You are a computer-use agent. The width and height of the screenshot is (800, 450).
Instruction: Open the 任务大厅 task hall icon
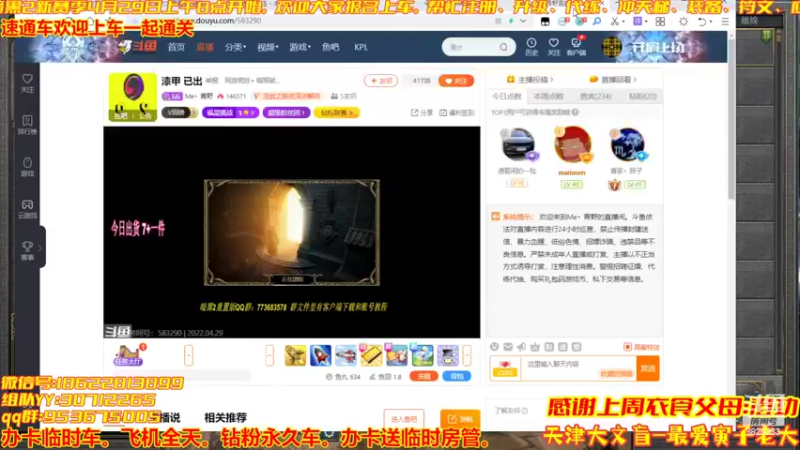tap(128, 355)
